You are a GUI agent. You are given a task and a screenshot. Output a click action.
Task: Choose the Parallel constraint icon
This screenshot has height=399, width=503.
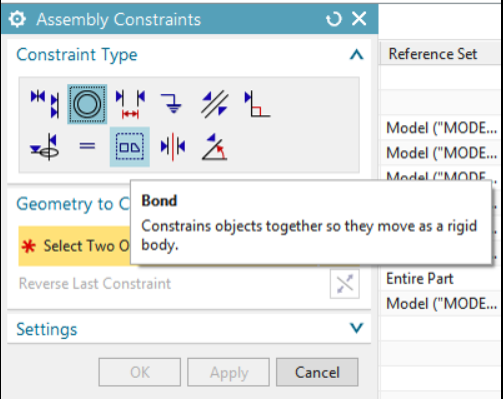[215, 104]
